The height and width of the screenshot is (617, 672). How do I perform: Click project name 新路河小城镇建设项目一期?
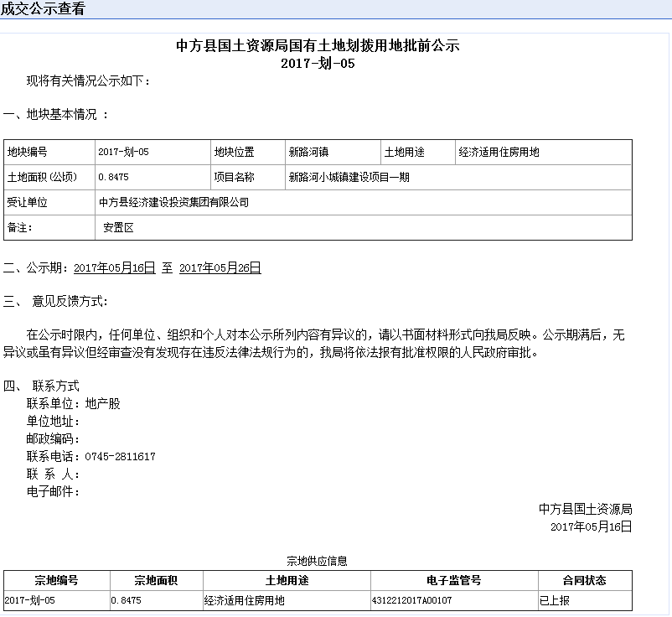pos(349,178)
